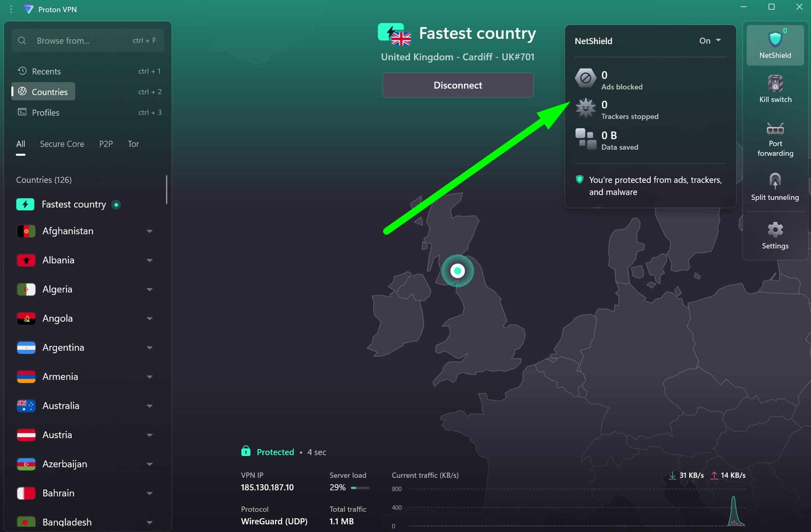Image resolution: width=811 pixels, height=532 pixels.
Task: Click the Browse from search field
Action: (x=87, y=40)
